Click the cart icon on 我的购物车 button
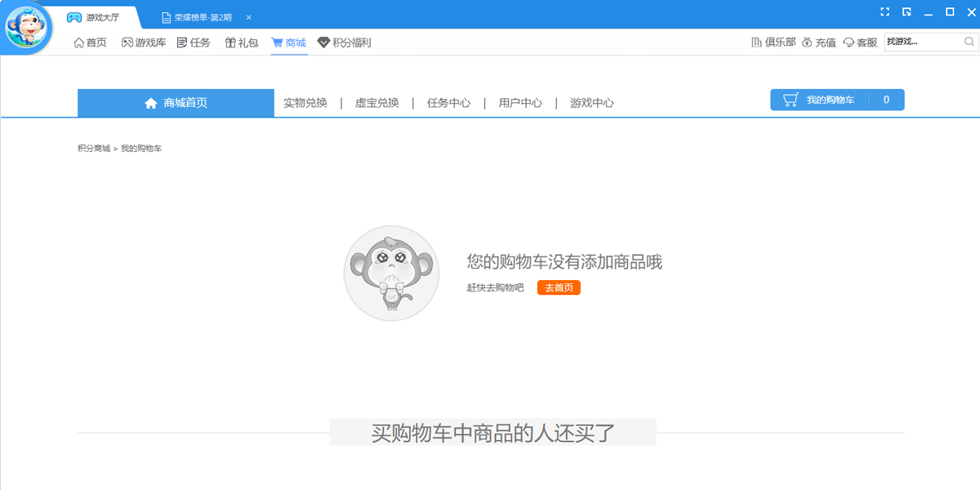This screenshot has width=980, height=490. point(789,99)
